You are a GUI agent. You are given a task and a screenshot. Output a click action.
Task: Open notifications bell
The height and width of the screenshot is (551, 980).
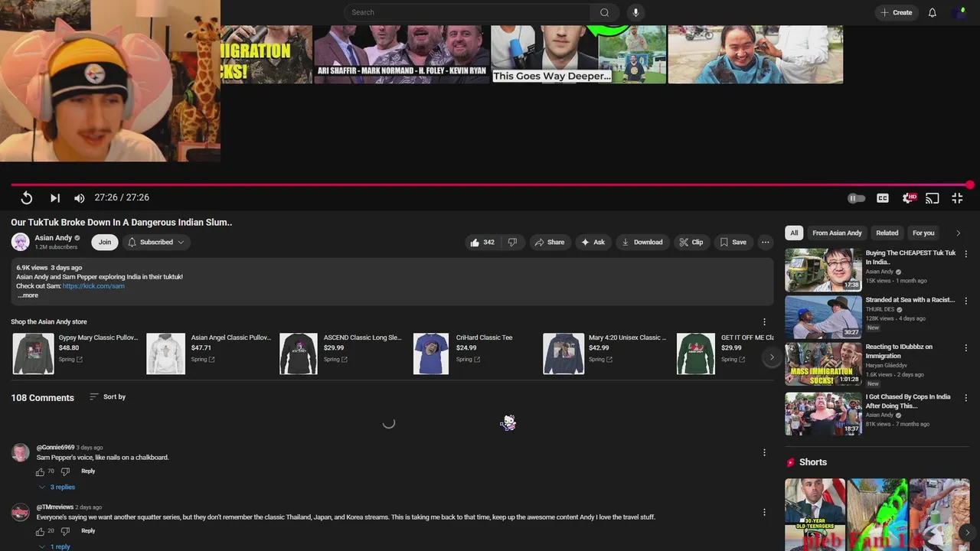pos(932,12)
